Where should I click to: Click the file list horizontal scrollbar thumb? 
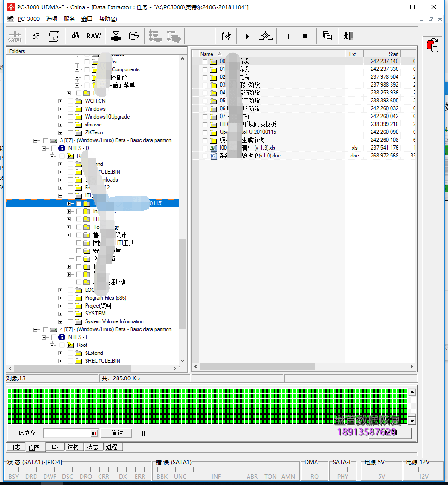tap(257, 366)
